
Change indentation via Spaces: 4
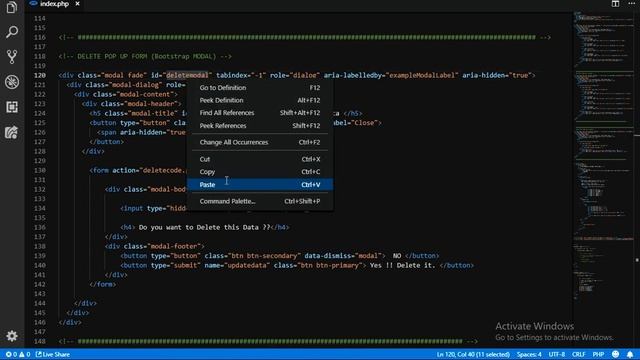tap(529, 354)
